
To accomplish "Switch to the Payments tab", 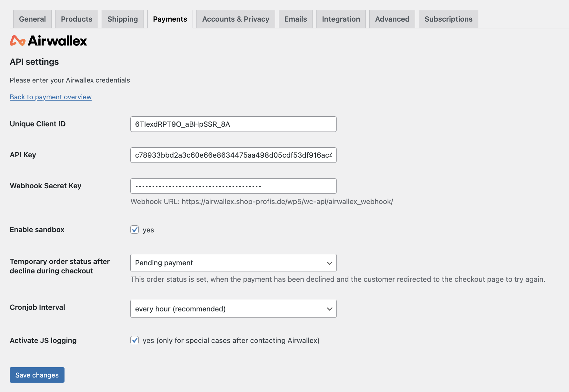I will [x=170, y=19].
